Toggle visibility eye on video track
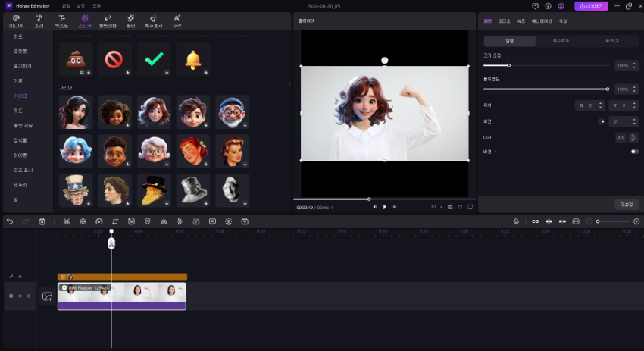The width and height of the screenshot is (644, 351). pyautogui.click(x=20, y=296)
